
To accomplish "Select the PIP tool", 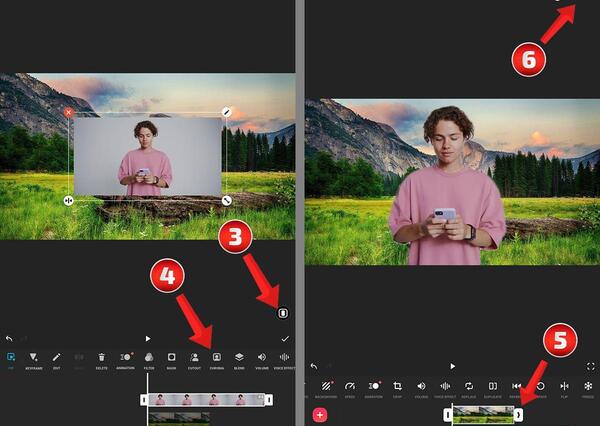I will click(x=11, y=360).
